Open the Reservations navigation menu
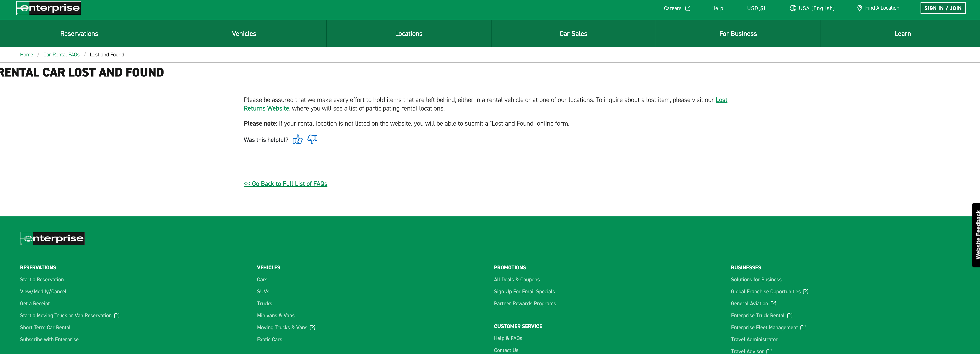The height and width of the screenshot is (354, 980). coord(79,33)
